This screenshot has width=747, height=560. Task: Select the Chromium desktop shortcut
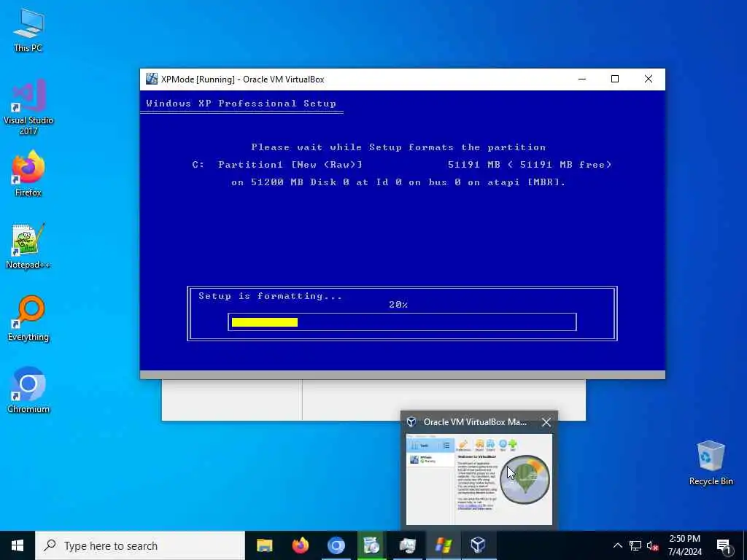[x=28, y=391]
